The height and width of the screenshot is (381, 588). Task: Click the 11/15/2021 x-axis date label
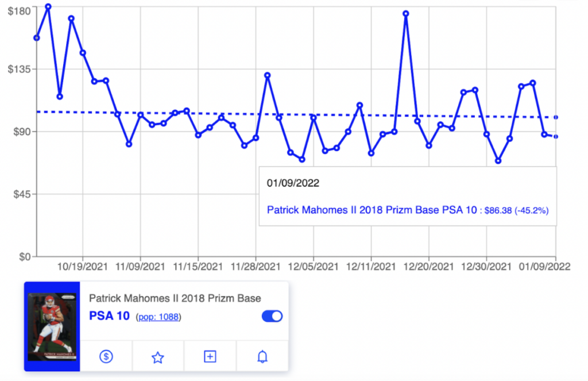pos(198,267)
